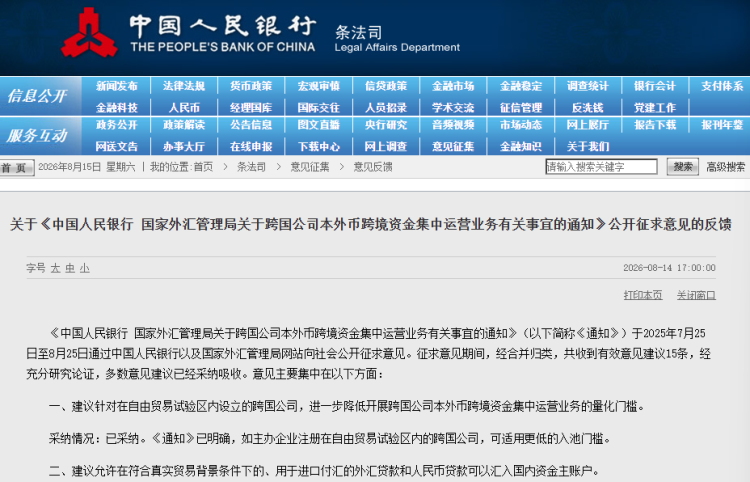Select 人民币 in navigation
This screenshot has width=750, height=482.
pyautogui.click(x=184, y=108)
